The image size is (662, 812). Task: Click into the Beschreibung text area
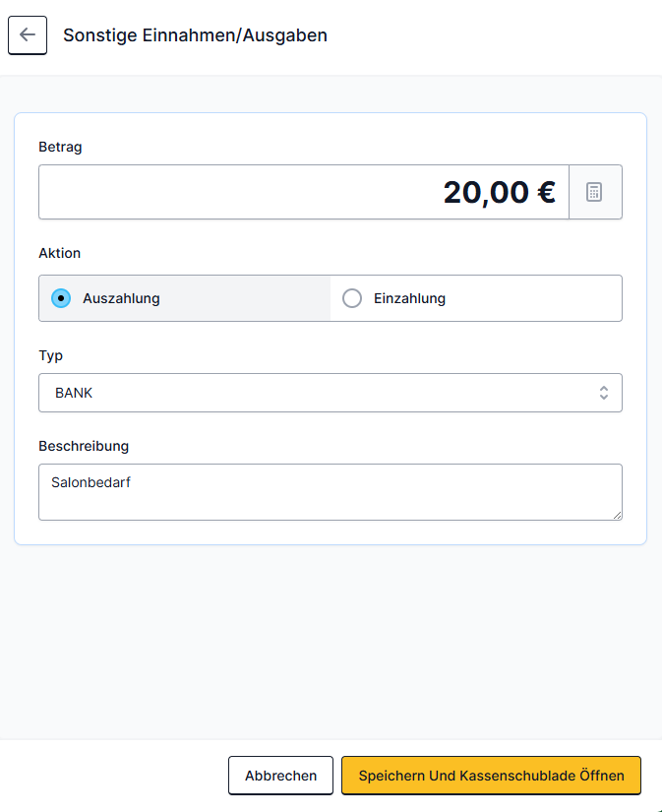click(331, 492)
